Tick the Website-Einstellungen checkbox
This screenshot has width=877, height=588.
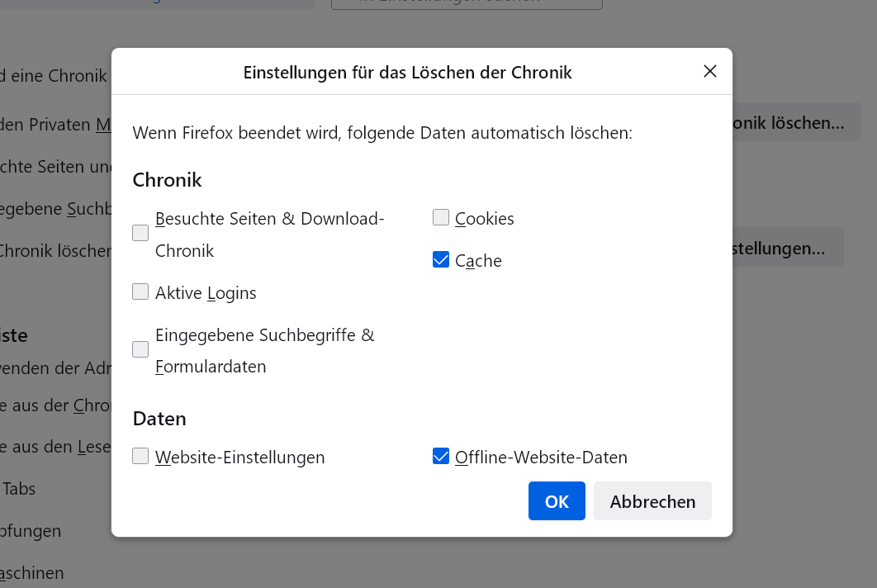tap(140, 456)
